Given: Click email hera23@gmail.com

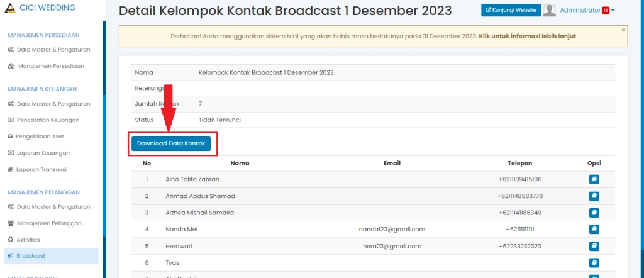Looking at the screenshot, I should (392, 247).
